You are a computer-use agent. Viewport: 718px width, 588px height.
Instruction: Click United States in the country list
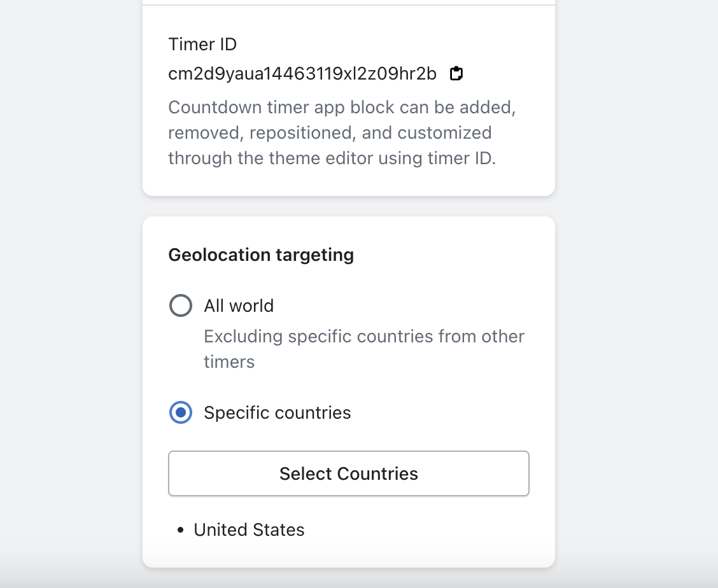[249, 530]
